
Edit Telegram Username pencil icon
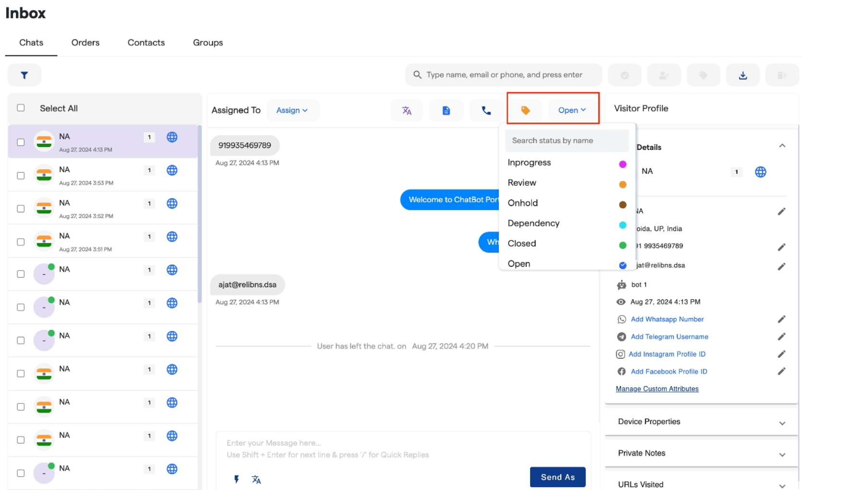click(x=781, y=336)
